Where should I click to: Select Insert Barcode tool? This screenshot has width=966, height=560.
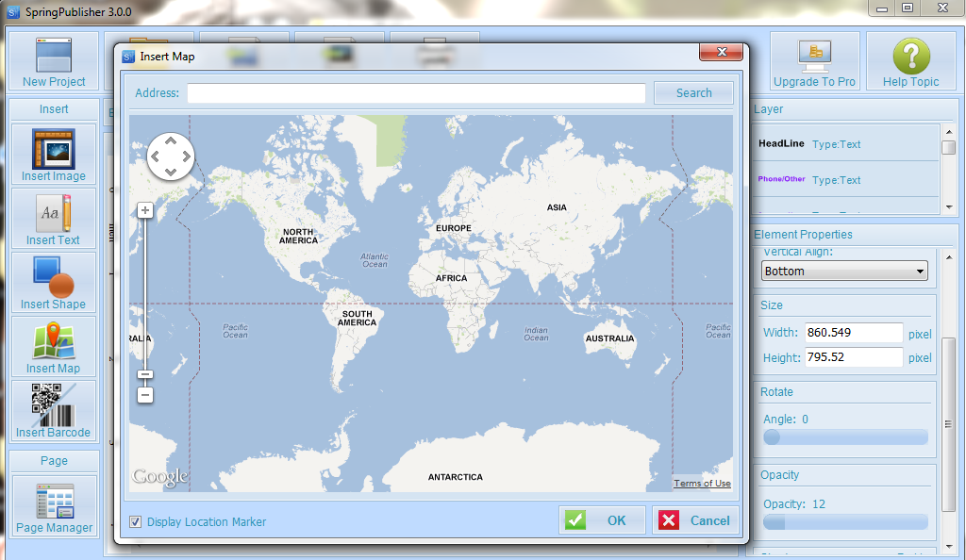point(54,411)
